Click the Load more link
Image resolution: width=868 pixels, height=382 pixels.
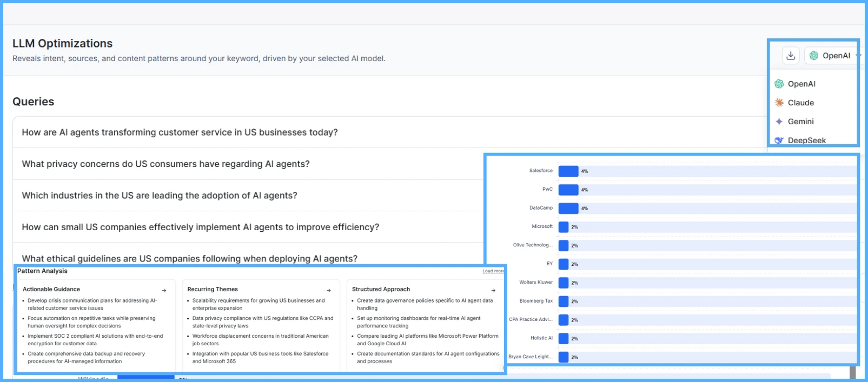point(493,271)
